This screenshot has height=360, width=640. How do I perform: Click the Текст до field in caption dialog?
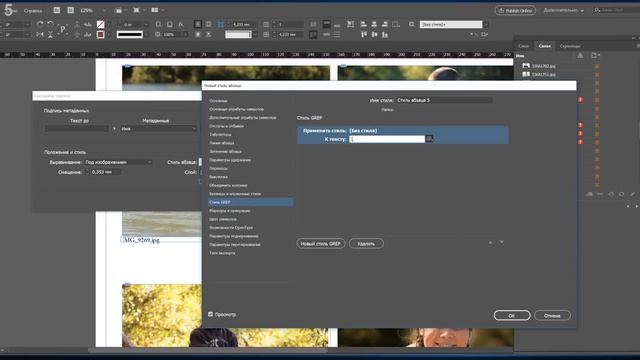(77, 129)
